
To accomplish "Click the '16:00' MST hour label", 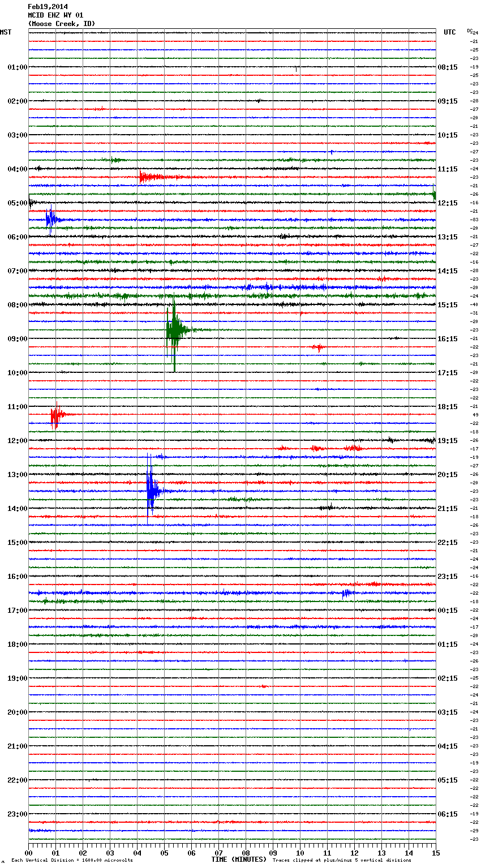I will (x=18, y=577).
